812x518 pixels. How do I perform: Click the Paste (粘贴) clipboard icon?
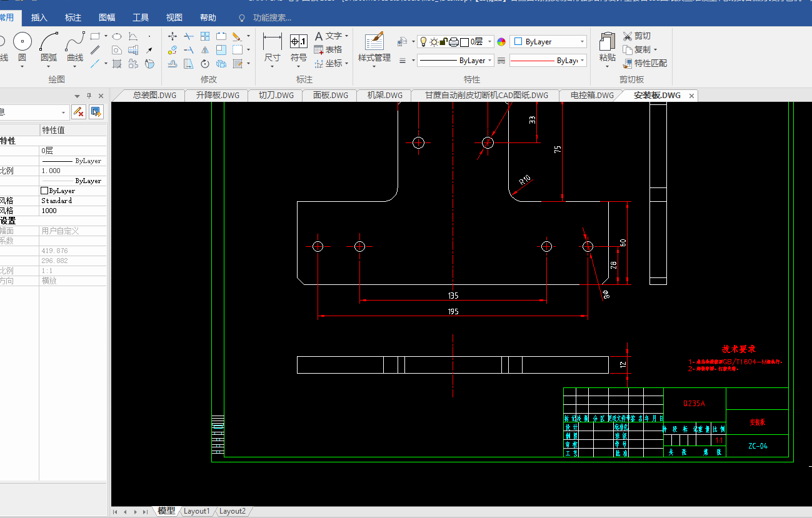click(x=607, y=42)
